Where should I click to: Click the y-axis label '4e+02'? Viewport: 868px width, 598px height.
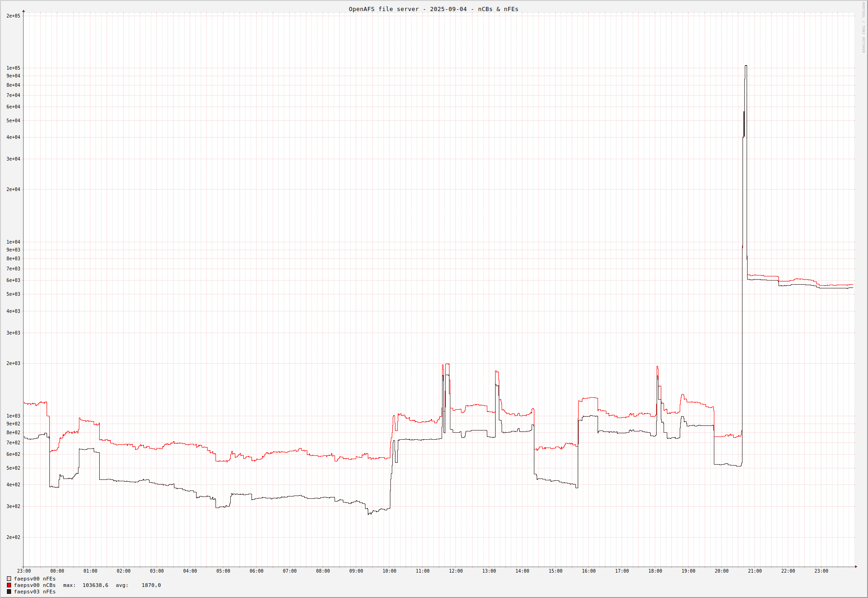[13, 484]
